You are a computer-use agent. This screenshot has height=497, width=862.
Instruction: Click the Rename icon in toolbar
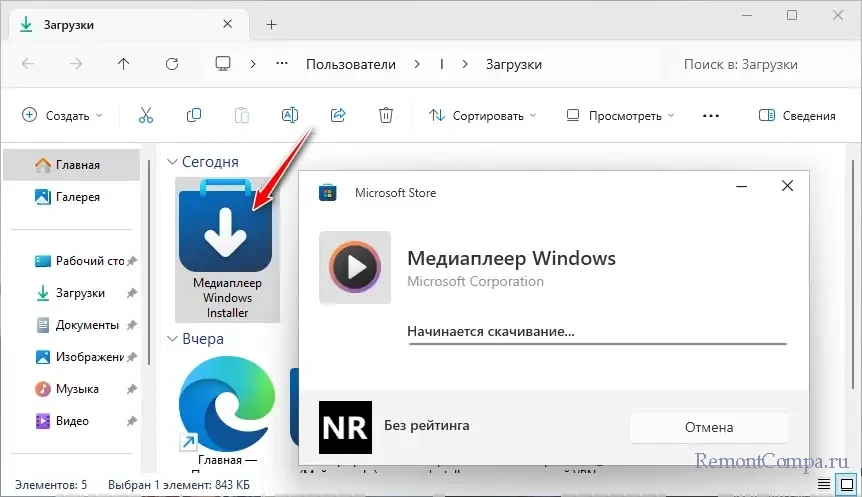coord(290,115)
